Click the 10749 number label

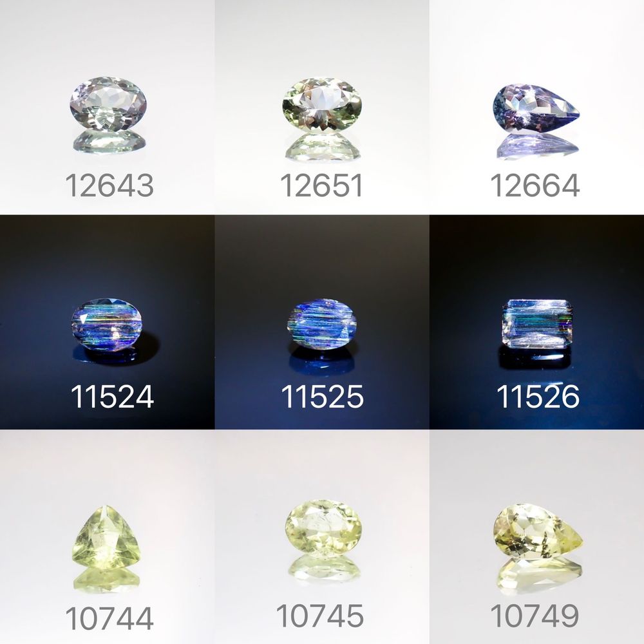click(535, 615)
